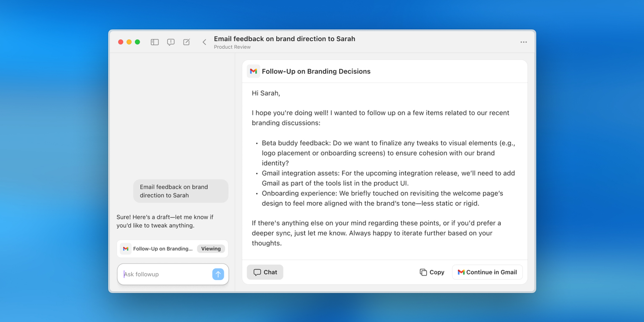Maximize the window with the green button
644x322 pixels.
click(138, 42)
